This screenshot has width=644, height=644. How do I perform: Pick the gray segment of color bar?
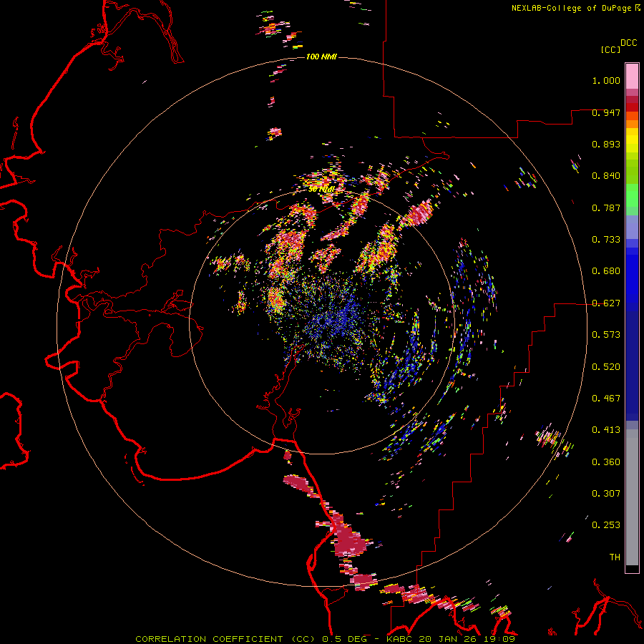pos(632,497)
